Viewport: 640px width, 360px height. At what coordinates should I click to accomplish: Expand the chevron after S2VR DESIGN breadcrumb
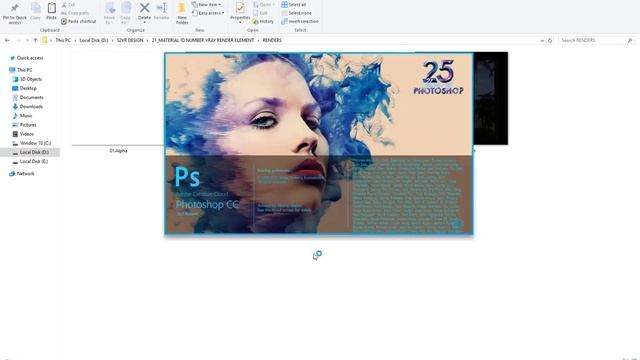tap(147, 40)
